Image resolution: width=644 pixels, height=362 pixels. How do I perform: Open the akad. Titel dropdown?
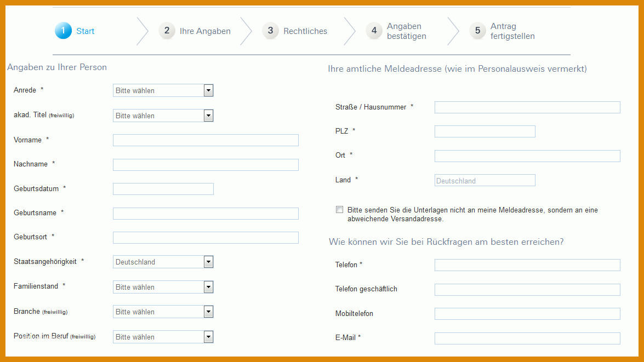point(163,116)
